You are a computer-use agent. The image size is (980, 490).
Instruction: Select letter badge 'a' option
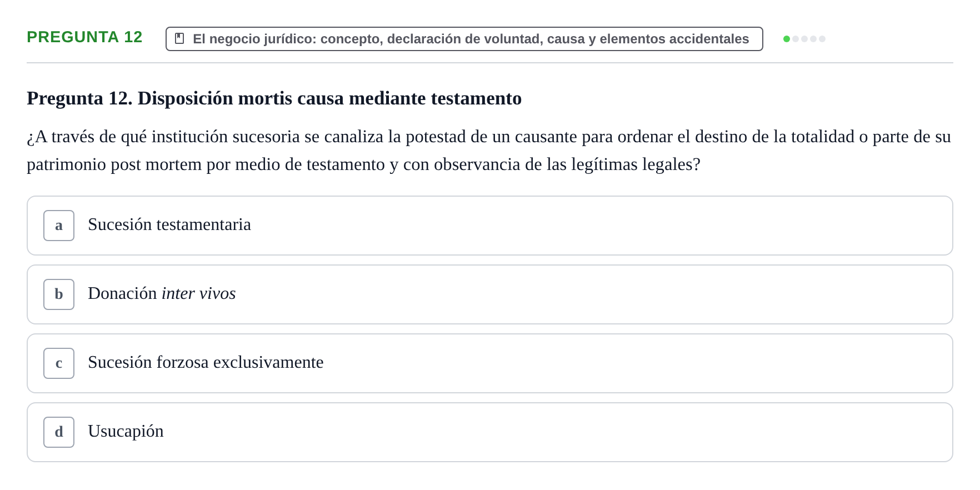click(59, 226)
